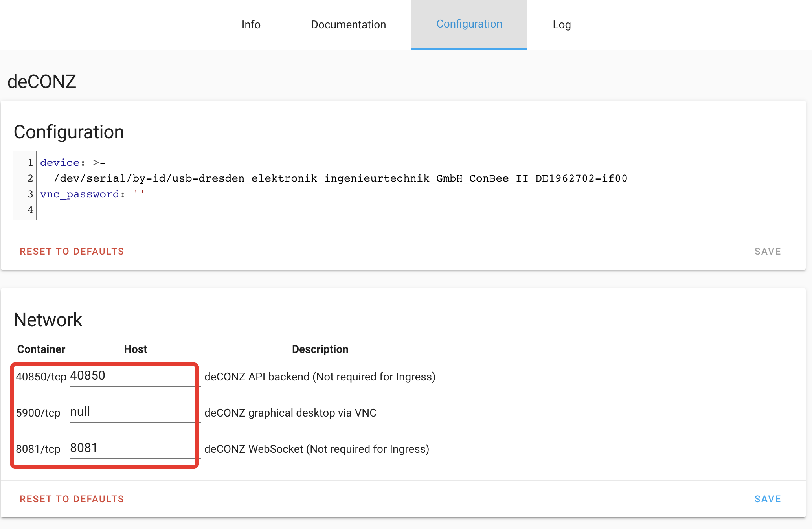Click Save in the Configuration card
This screenshot has height=529, width=812.
point(767,252)
